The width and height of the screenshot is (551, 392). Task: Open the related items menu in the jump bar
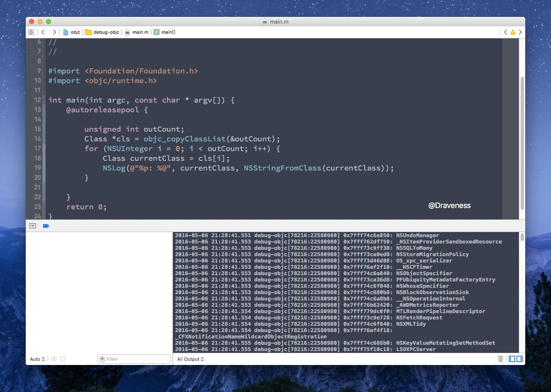click(31, 32)
